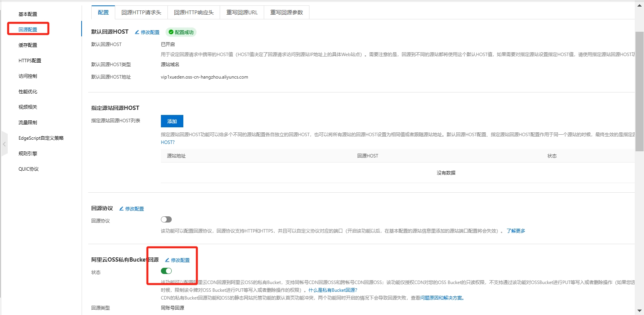Open 什么是私有Bucket回源 help link
This screenshot has width=644, height=315.
(x=333, y=290)
